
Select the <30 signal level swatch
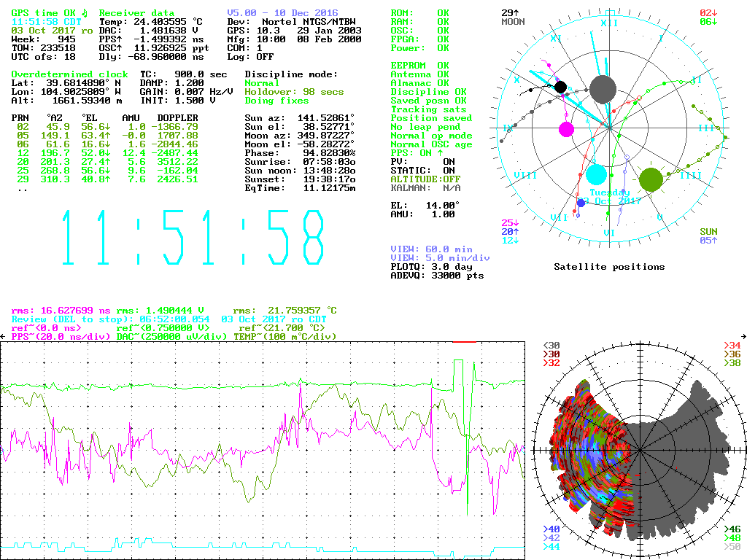click(x=551, y=345)
